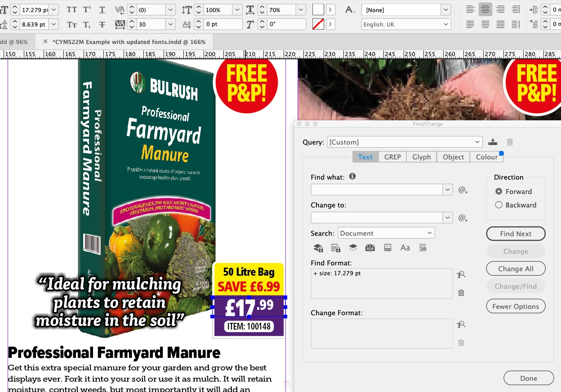Toggle Superscript formatting
The height and width of the screenshot is (392, 561).
(87, 10)
